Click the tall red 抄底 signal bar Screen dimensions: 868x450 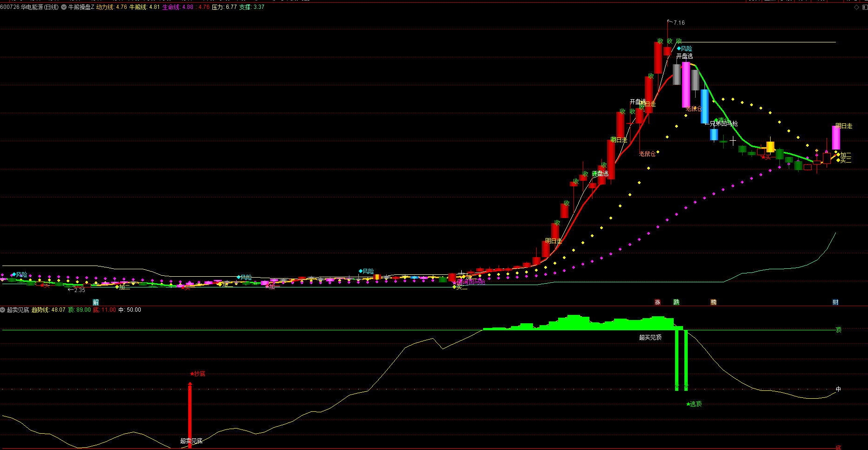(190, 415)
